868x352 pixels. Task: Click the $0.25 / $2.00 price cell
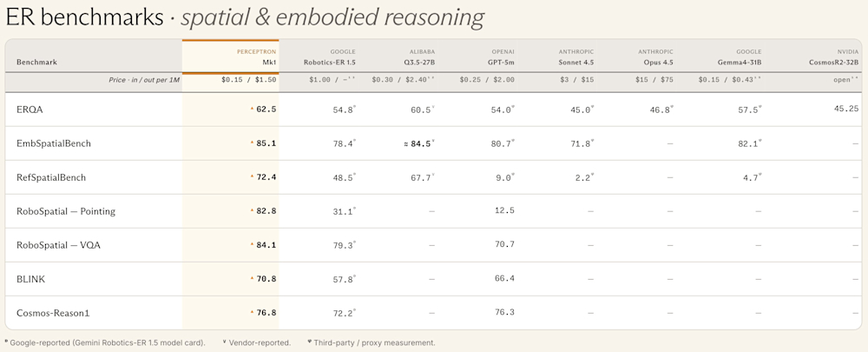487,80
